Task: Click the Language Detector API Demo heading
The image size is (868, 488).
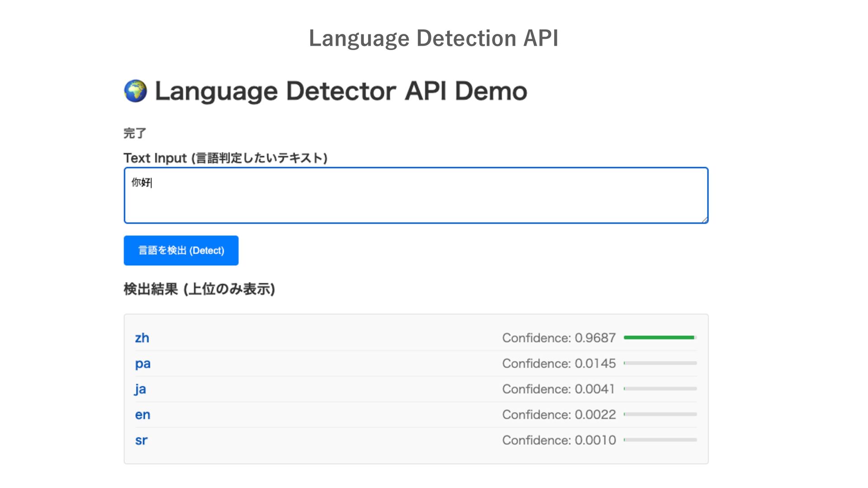Action: [341, 91]
